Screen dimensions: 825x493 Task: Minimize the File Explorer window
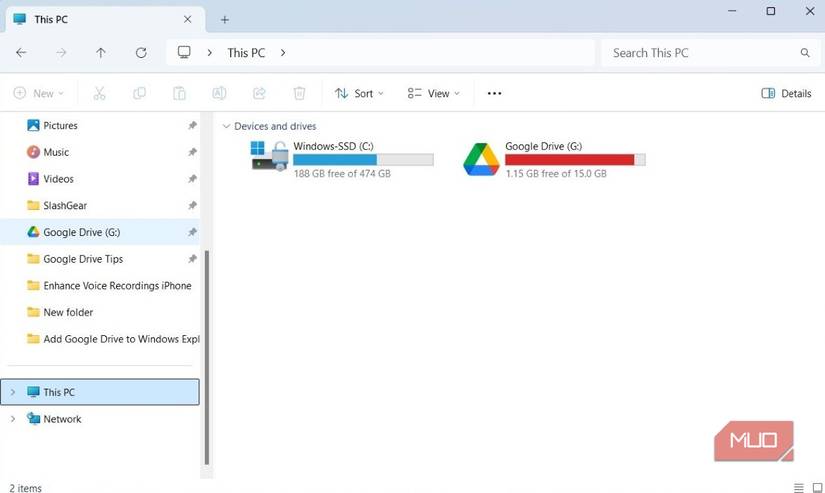732,11
